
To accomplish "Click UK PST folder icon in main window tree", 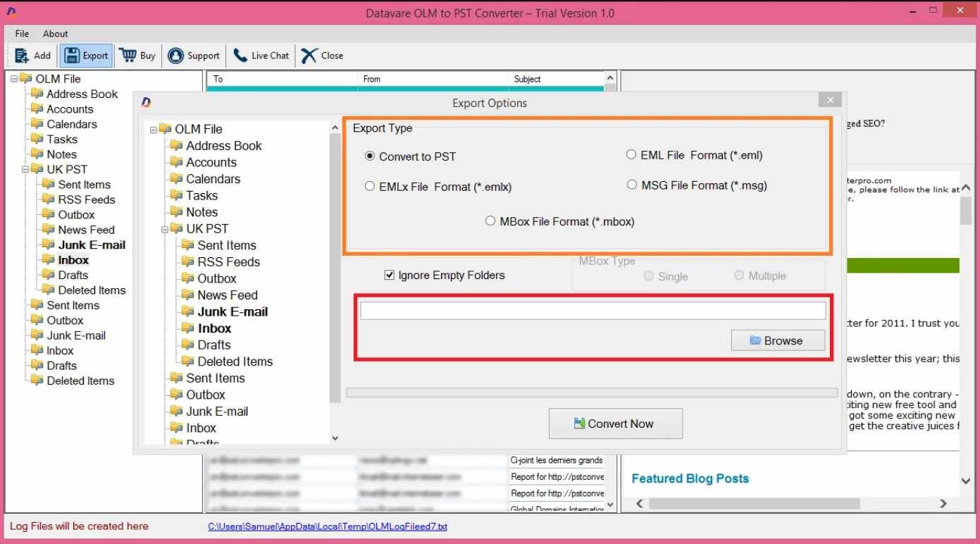I will click(x=37, y=169).
